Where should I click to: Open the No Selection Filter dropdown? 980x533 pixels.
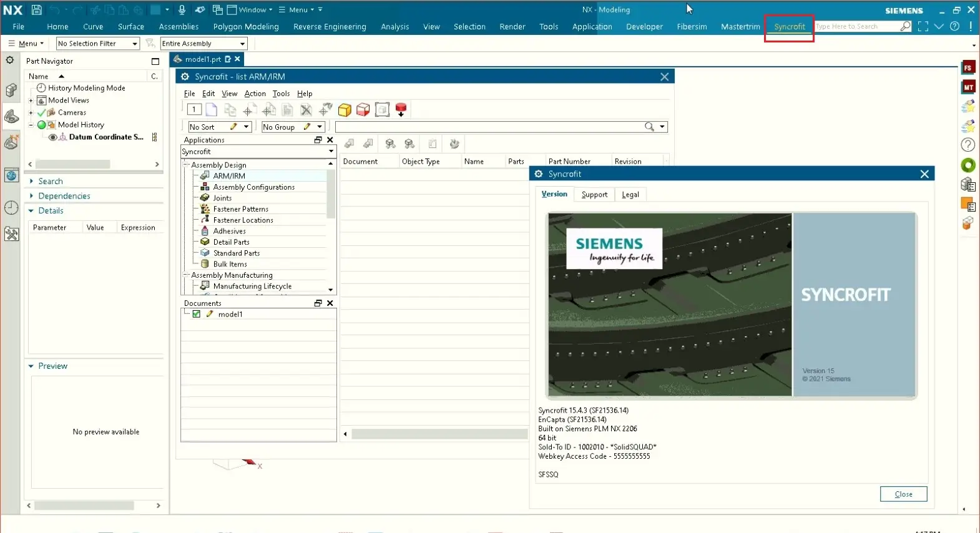click(x=97, y=44)
